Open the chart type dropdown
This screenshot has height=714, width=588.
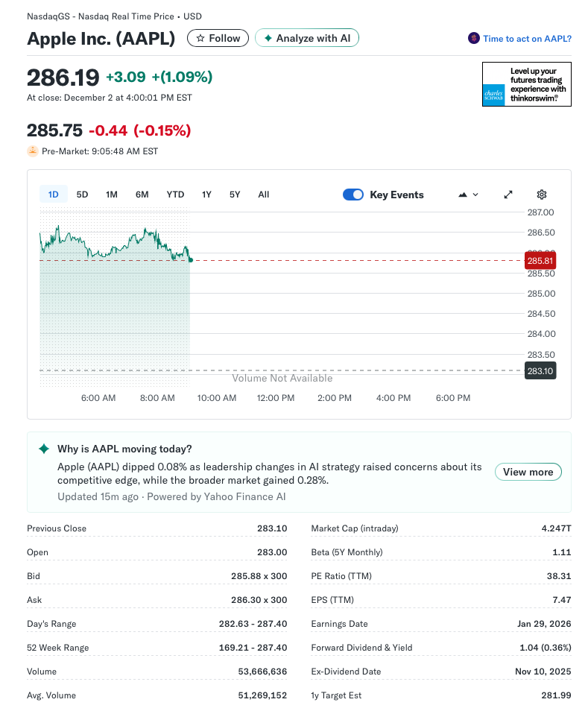point(468,195)
